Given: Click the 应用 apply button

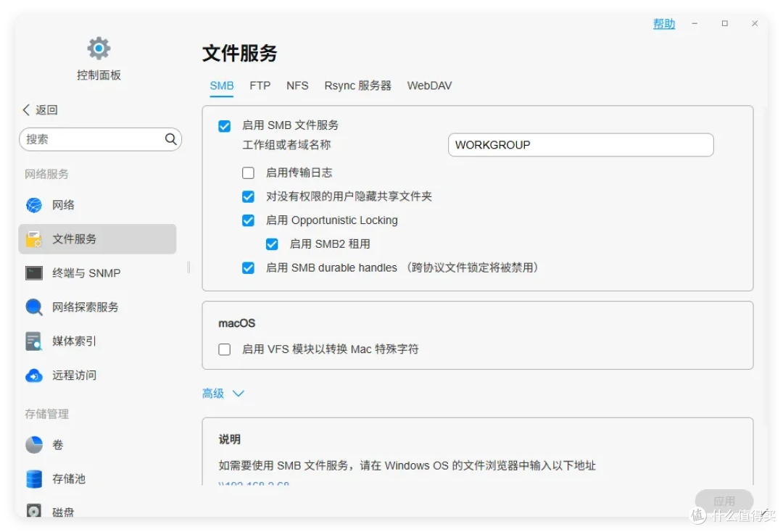Looking at the screenshot, I should [x=724, y=501].
